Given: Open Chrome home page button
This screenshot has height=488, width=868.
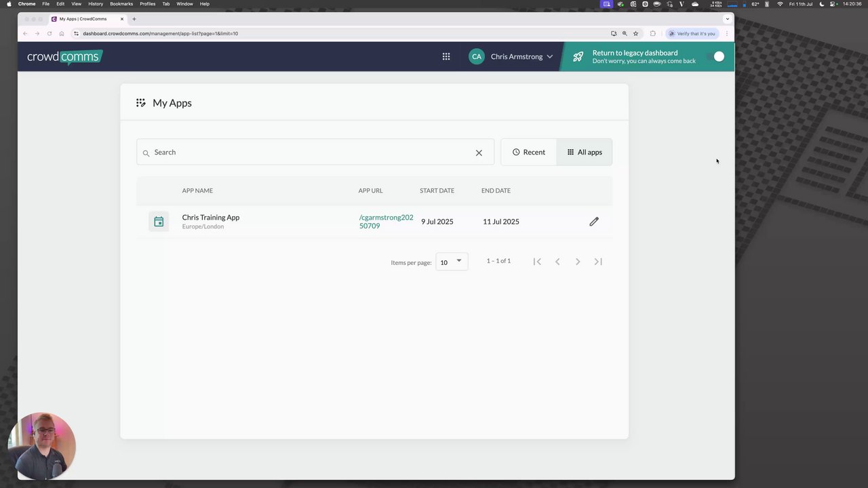Looking at the screenshot, I should (62, 33).
